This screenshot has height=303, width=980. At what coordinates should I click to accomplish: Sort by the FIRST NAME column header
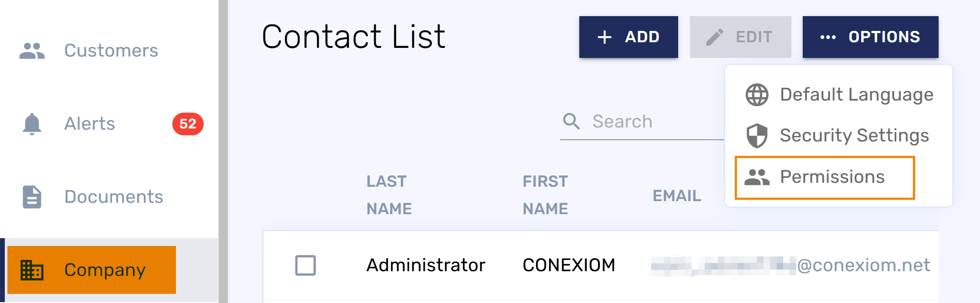[x=545, y=195]
